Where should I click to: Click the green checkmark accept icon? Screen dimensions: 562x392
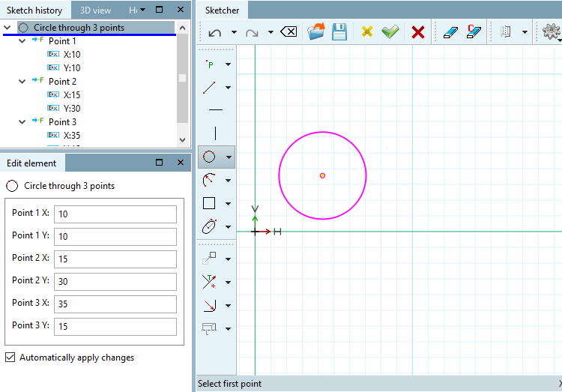tap(390, 32)
